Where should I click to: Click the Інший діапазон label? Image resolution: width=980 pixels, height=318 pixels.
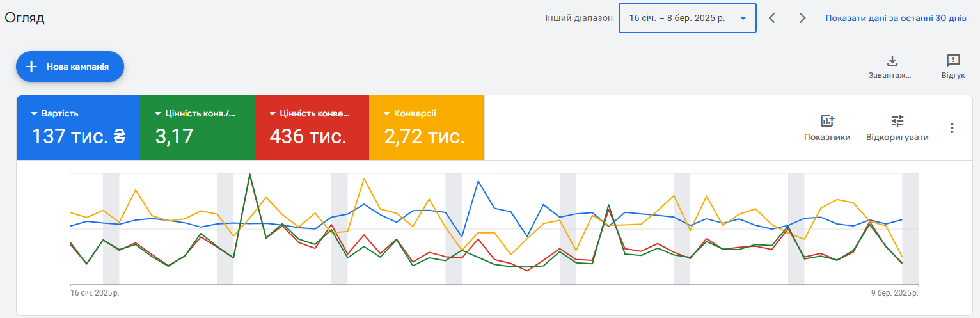[578, 18]
